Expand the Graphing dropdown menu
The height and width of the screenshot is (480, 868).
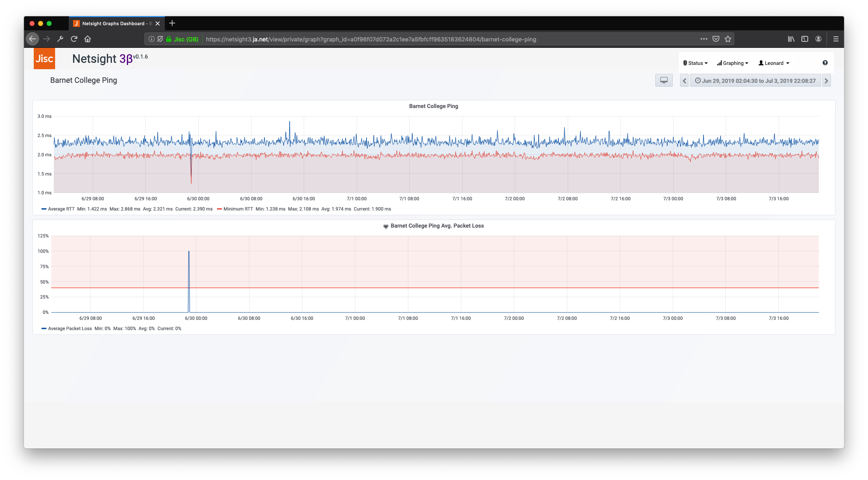point(733,63)
